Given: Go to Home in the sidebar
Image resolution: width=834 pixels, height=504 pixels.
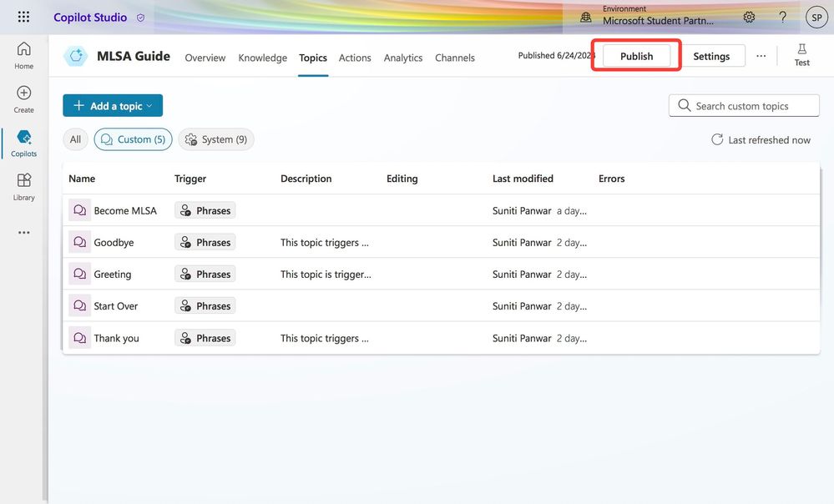Looking at the screenshot, I should [x=23, y=55].
